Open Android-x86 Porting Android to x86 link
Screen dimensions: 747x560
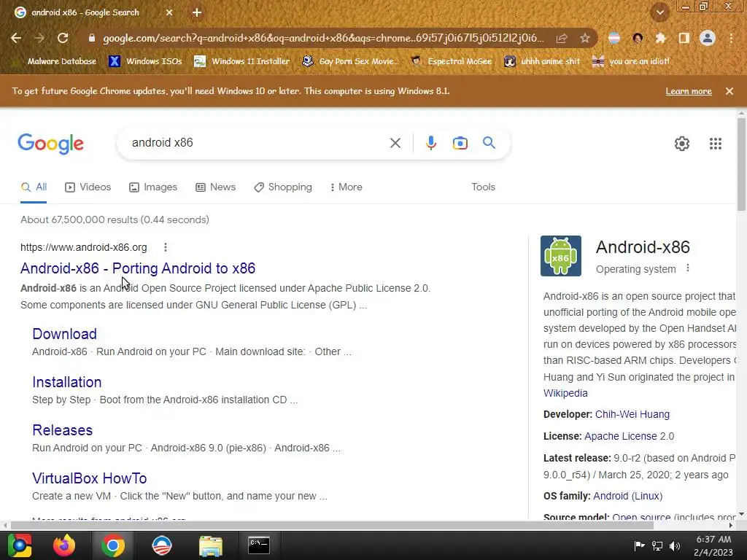tap(138, 268)
